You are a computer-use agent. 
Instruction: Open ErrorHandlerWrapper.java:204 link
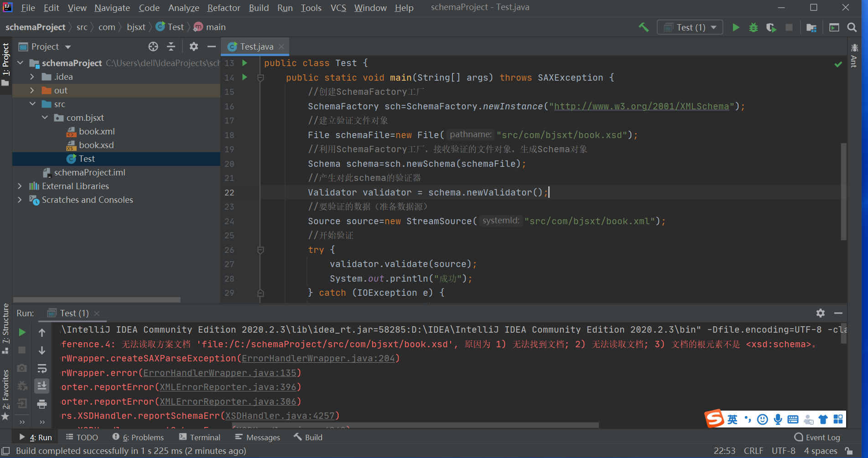[x=318, y=358]
